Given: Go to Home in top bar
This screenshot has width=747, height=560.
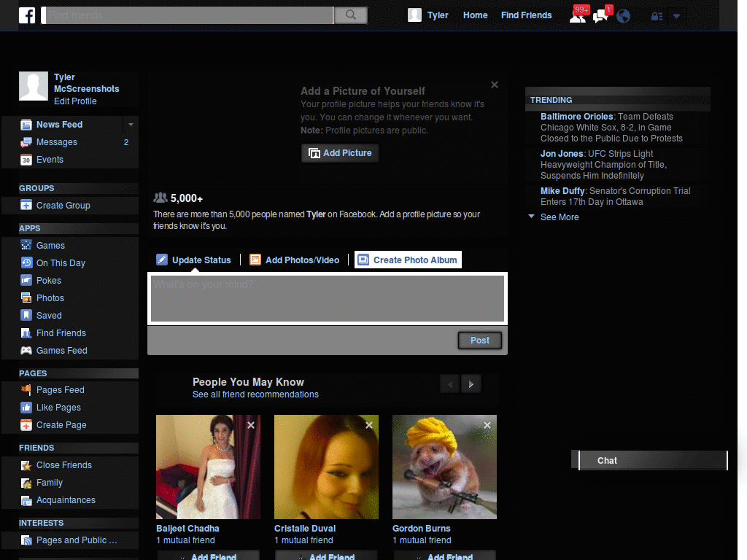Looking at the screenshot, I should pos(476,15).
